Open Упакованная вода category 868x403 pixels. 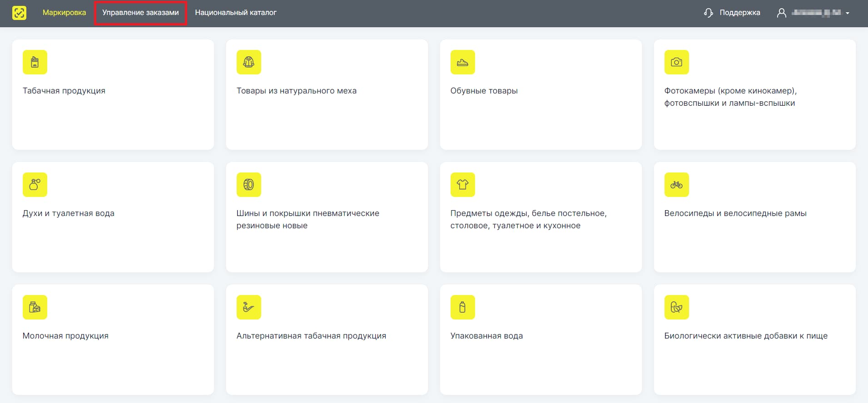pos(541,339)
